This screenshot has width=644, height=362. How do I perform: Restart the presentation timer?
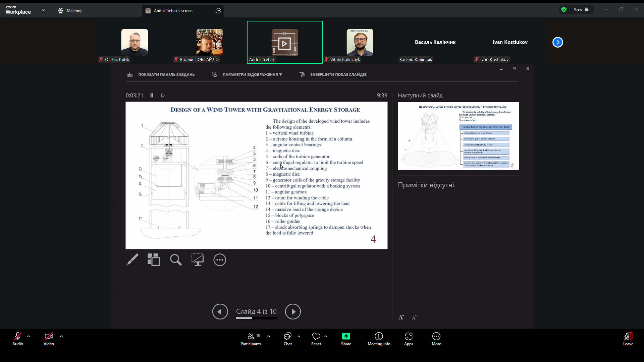[x=163, y=95]
